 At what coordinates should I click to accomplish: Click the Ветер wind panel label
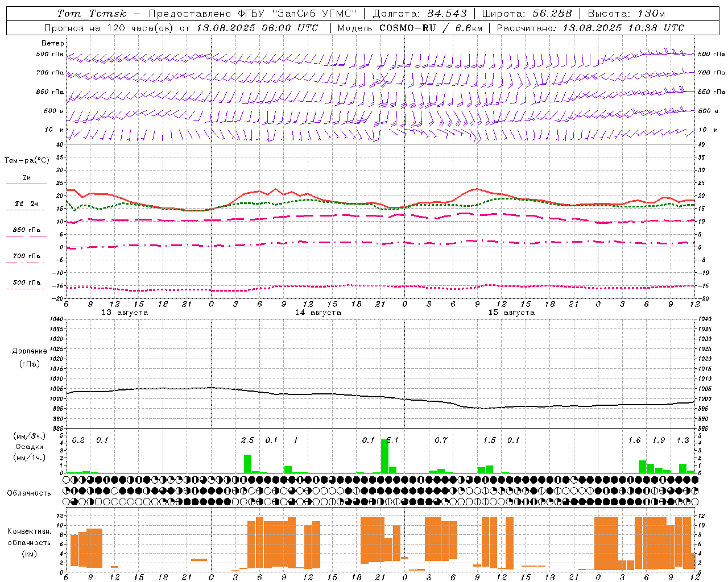click(x=53, y=43)
